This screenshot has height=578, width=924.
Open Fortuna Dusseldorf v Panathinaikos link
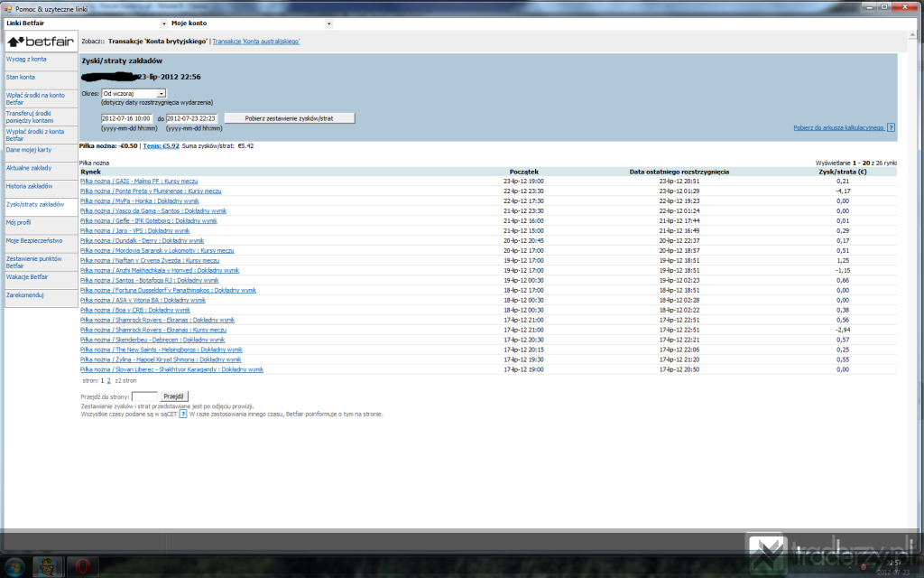tap(168, 290)
